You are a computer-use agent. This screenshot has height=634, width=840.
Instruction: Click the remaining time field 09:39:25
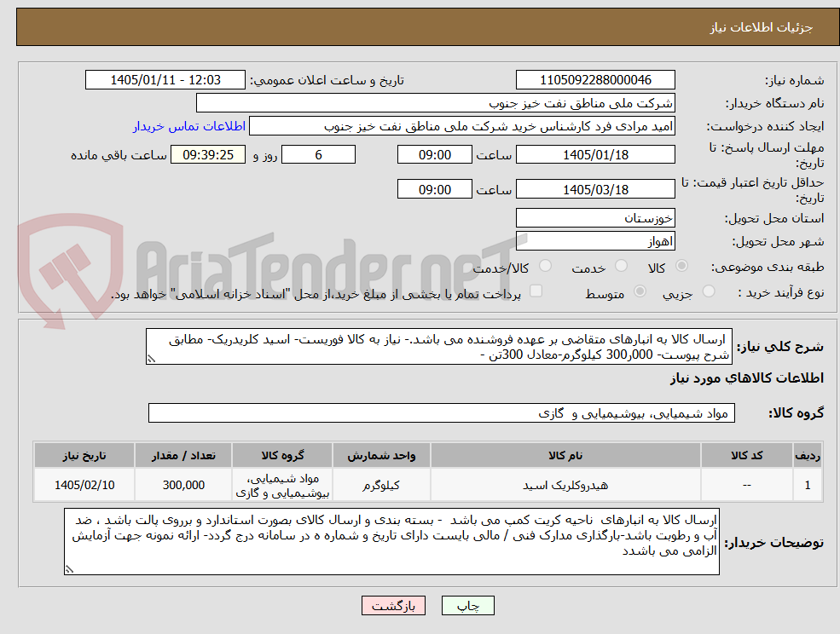(x=208, y=155)
